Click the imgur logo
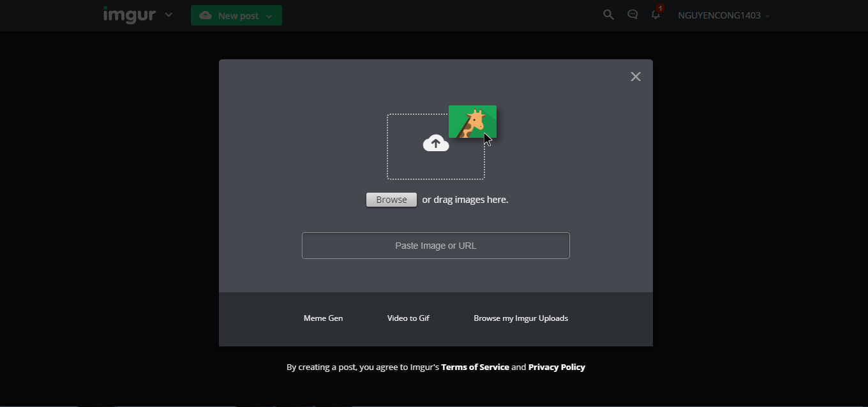 tap(130, 15)
